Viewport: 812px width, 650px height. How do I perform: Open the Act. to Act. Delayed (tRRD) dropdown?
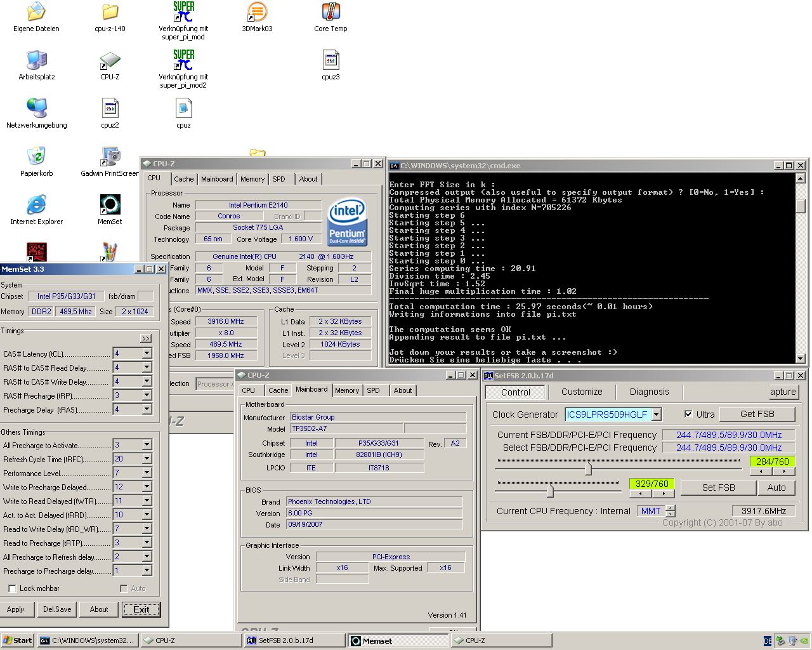pos(147,515)
